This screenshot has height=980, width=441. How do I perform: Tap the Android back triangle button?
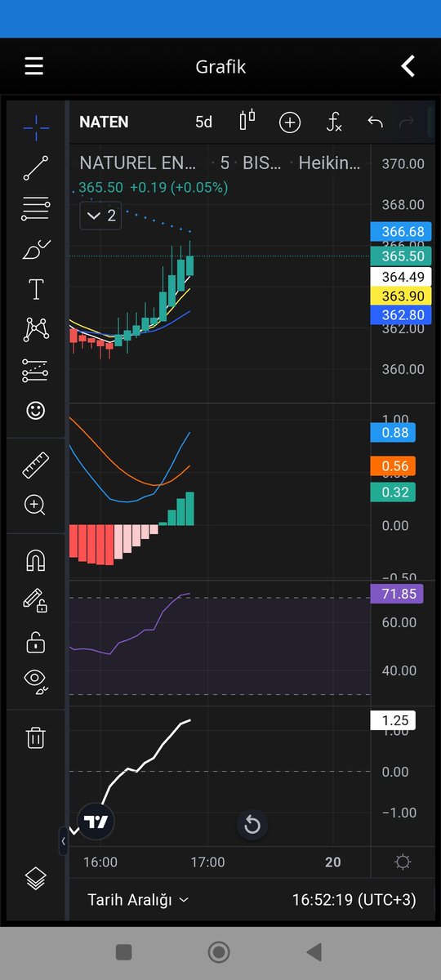313,951
